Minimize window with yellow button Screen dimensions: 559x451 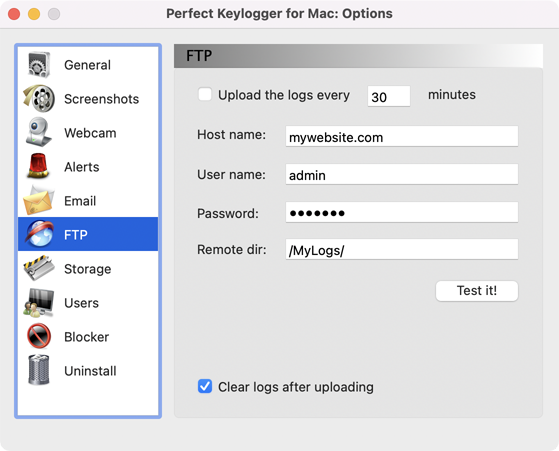[x=34, y=14]
